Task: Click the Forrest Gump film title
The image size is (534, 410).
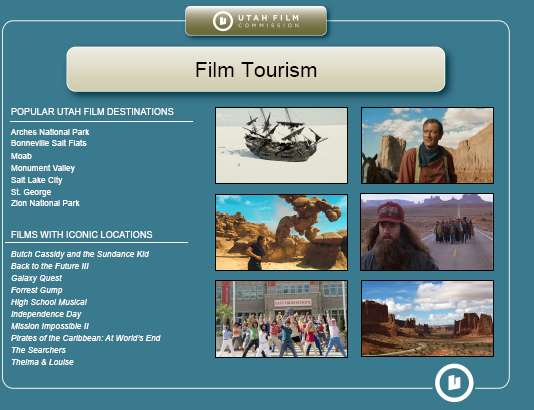Action: click(x=36, y=290)
